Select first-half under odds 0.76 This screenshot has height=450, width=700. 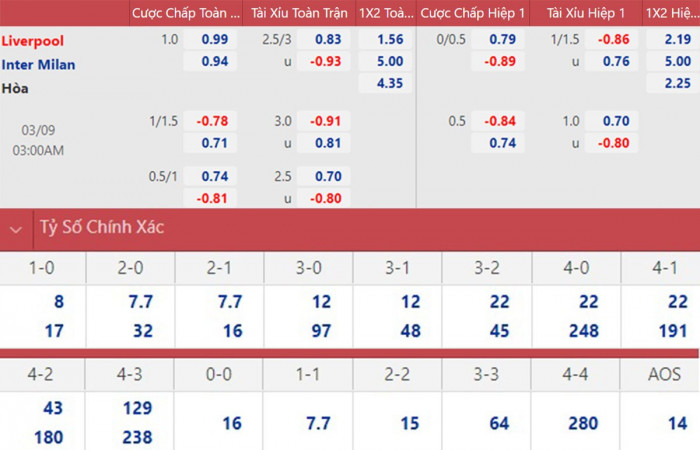[x=614, y=62]
